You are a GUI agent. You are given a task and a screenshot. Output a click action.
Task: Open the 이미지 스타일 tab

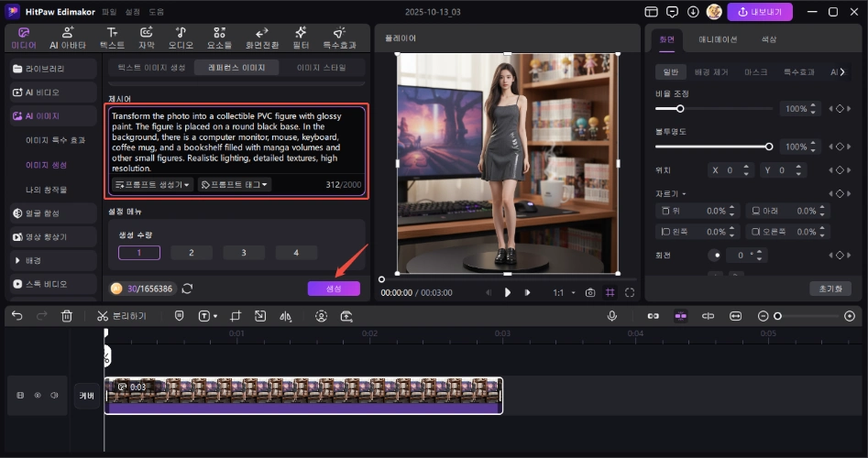(322, 68)
